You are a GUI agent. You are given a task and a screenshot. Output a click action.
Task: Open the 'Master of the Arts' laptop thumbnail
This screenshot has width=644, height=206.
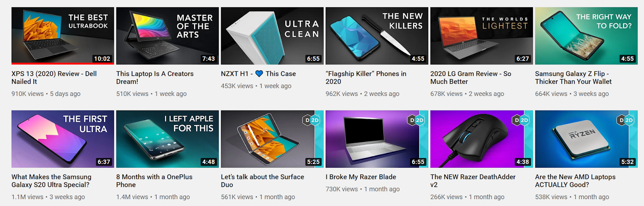click(x=167, y=36)
